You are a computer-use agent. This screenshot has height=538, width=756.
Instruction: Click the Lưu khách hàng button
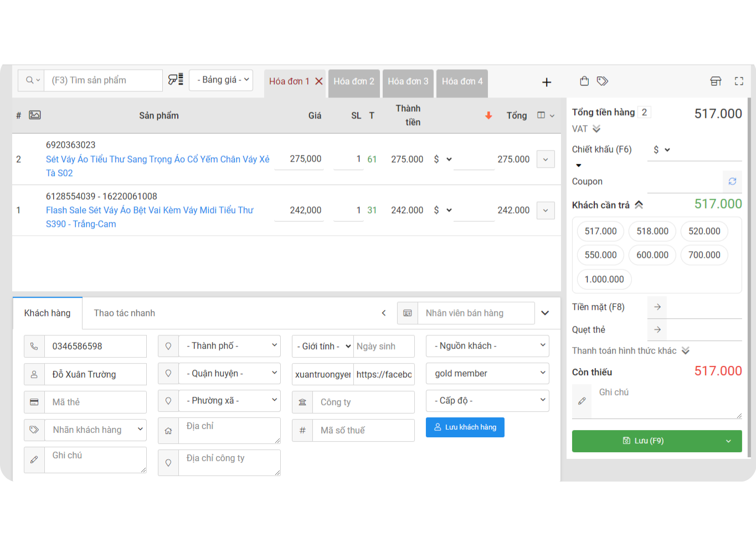[465, 427]
